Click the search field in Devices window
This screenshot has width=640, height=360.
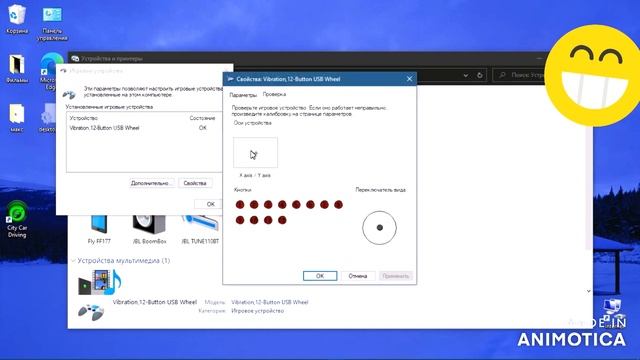520,75
